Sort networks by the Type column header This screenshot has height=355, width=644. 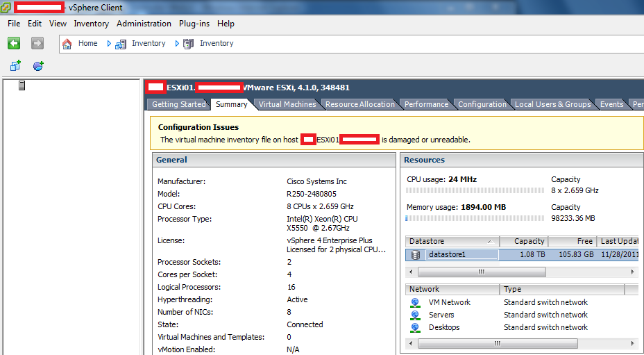[x=562, y=289]
